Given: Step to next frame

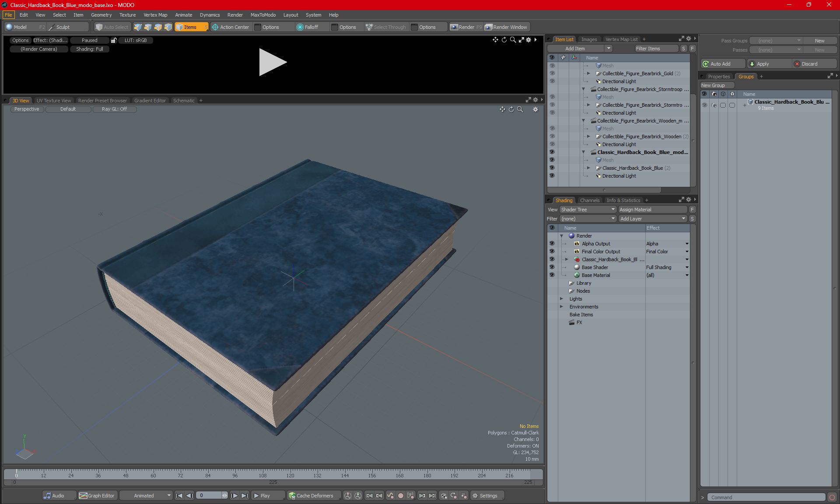Looking at the screenshot, I should [x=234, y=496].
